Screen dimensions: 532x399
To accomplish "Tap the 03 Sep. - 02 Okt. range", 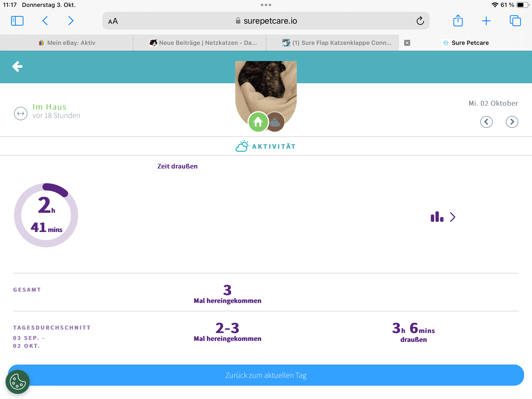I will pyautogui.click(x=29, y=342).
